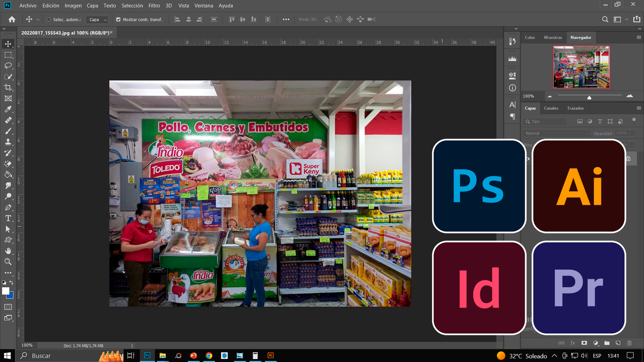This screenshot has width=644, height=362.
Task: Select the Pen tool
Action: pyautogui.click(x=8, y=207)
